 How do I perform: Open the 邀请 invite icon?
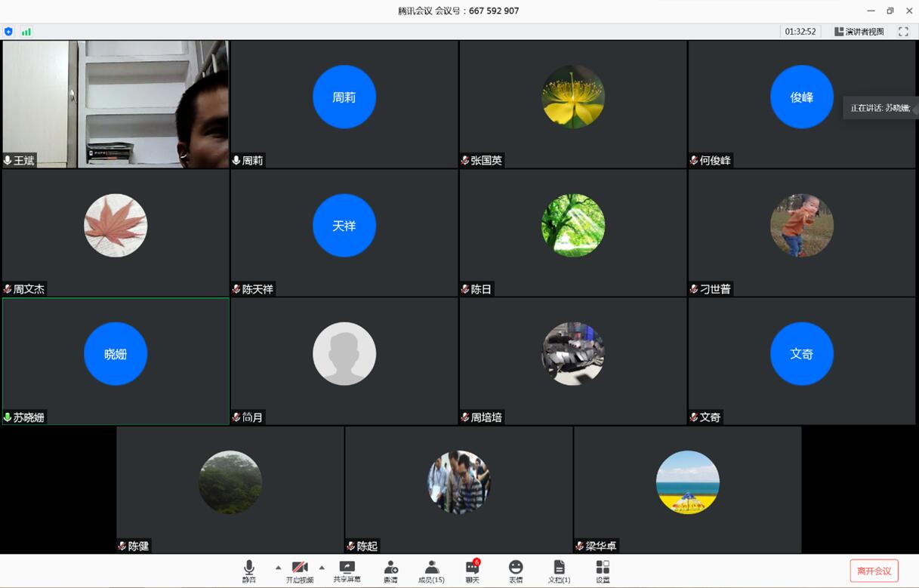click(x=390, y=571)
